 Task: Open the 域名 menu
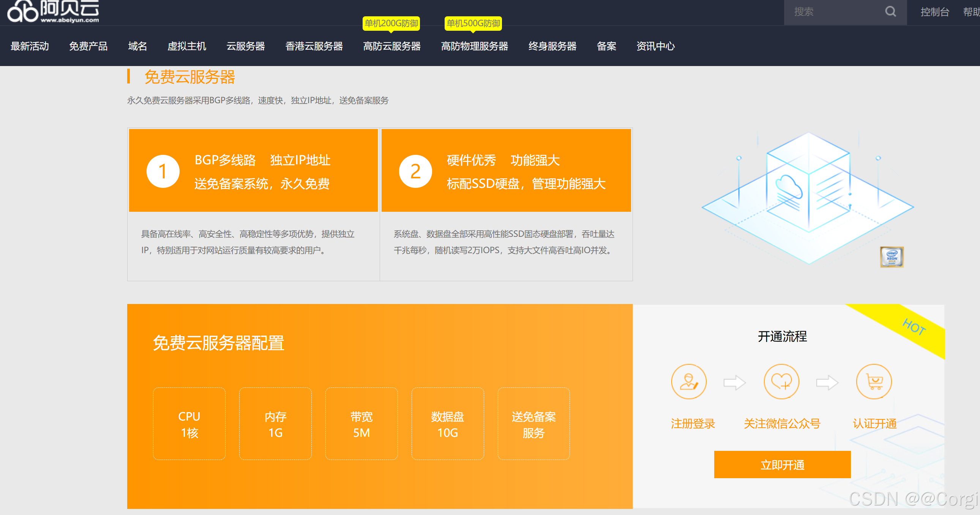137,46
